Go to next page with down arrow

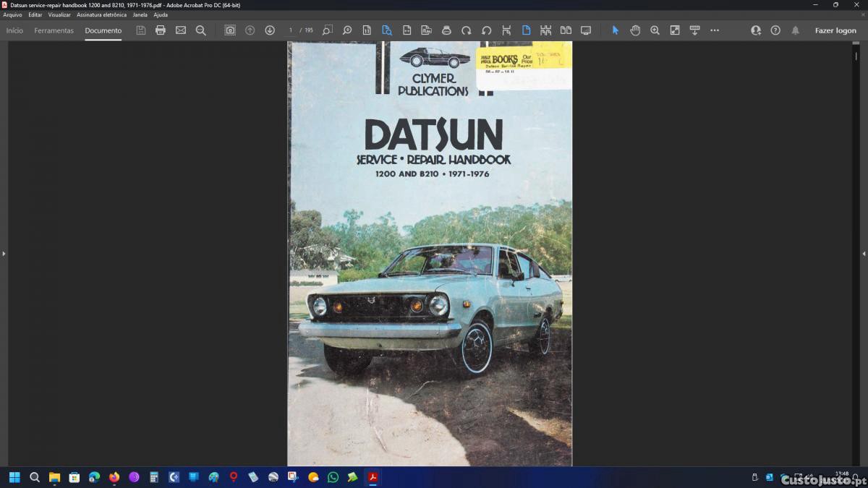click(270, 30)
